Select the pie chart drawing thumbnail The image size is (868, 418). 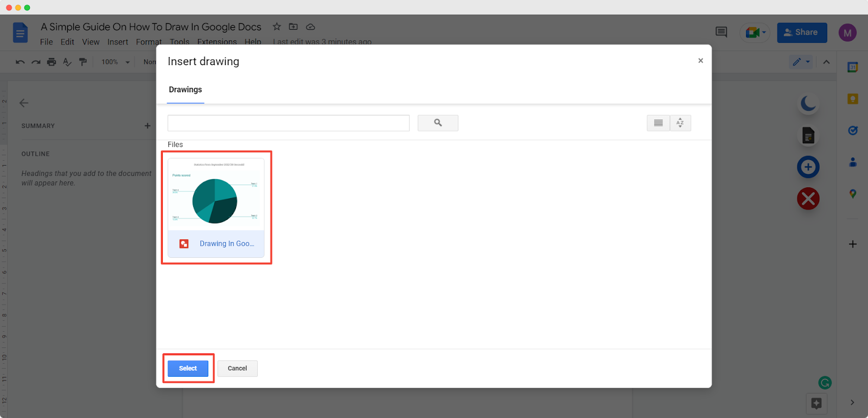tap(216, 194)
